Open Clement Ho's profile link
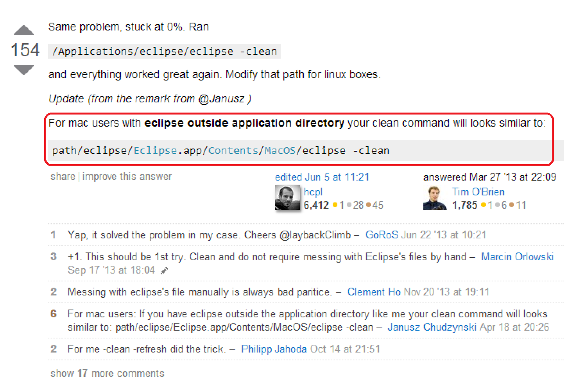Screen dimensions: 568x392 click(374, 292)
